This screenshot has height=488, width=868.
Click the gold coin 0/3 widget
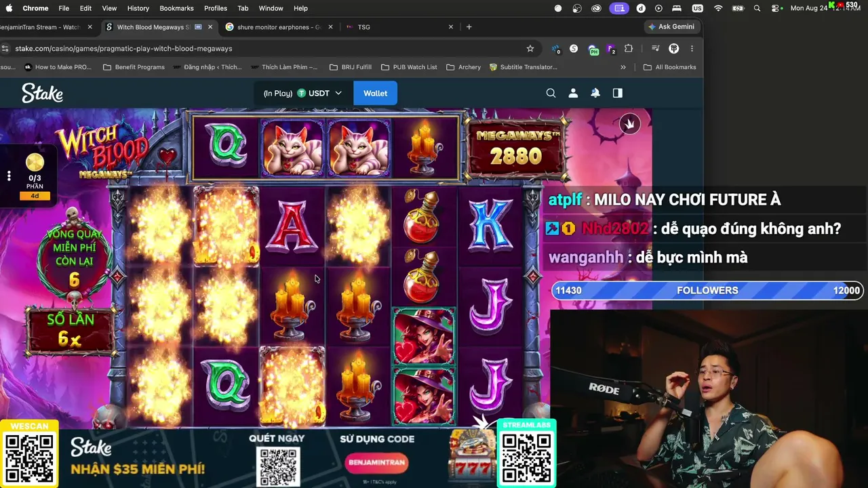tap(35, 176)
